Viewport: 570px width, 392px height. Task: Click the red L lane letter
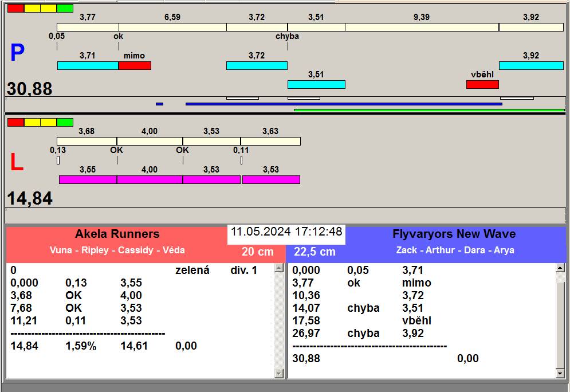point(17,163)
